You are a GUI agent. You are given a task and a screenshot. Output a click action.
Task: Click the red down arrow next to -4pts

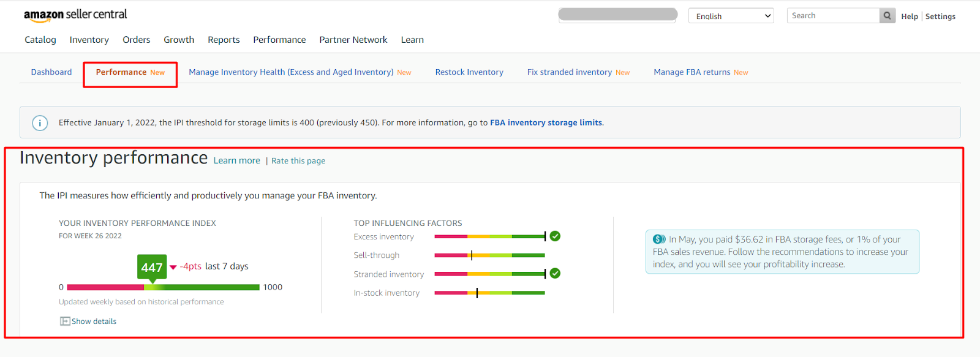tap(173, 267)
